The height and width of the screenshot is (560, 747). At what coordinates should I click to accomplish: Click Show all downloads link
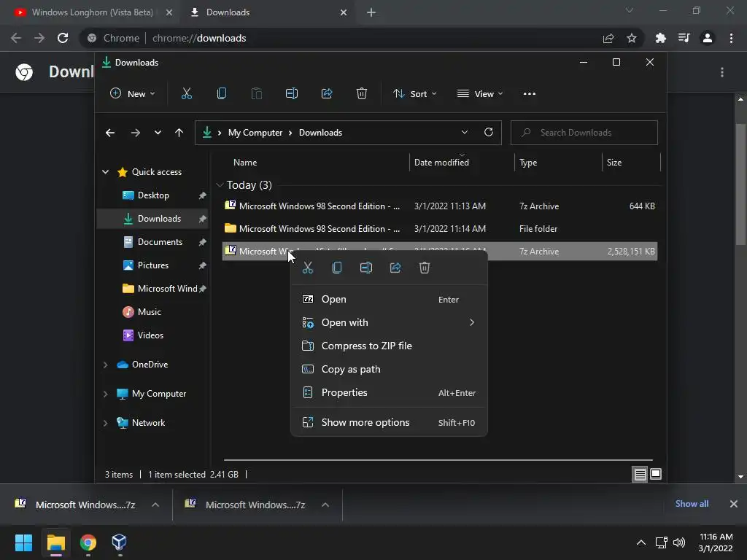pyautogui.click(x=692, y=504)
